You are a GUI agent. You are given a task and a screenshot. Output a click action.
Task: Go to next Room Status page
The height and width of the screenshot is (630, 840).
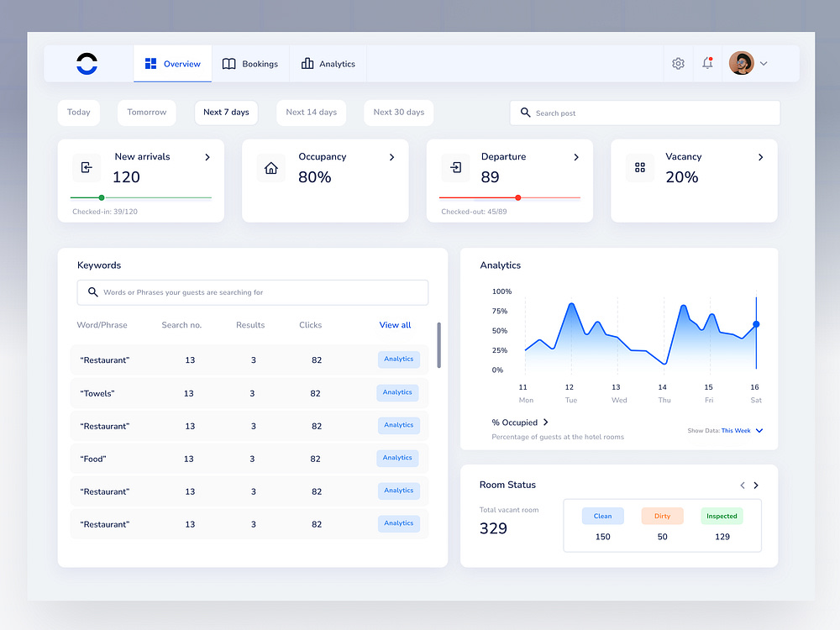[x=757, y=486]
